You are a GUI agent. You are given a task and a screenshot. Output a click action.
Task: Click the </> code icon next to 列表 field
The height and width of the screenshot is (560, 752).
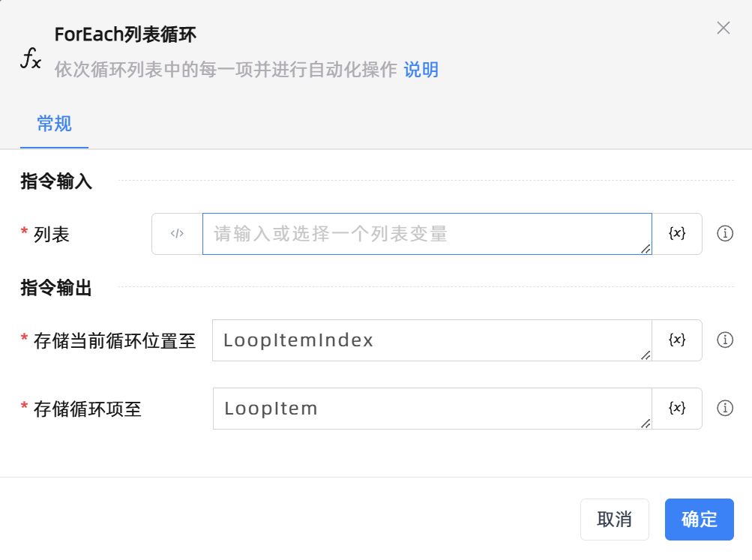point(178,234)
